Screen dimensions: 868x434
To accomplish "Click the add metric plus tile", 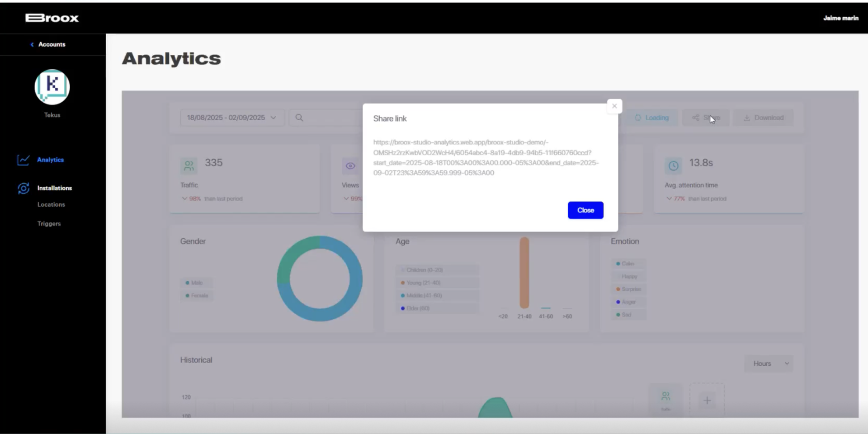I will (x=707, y=400).
